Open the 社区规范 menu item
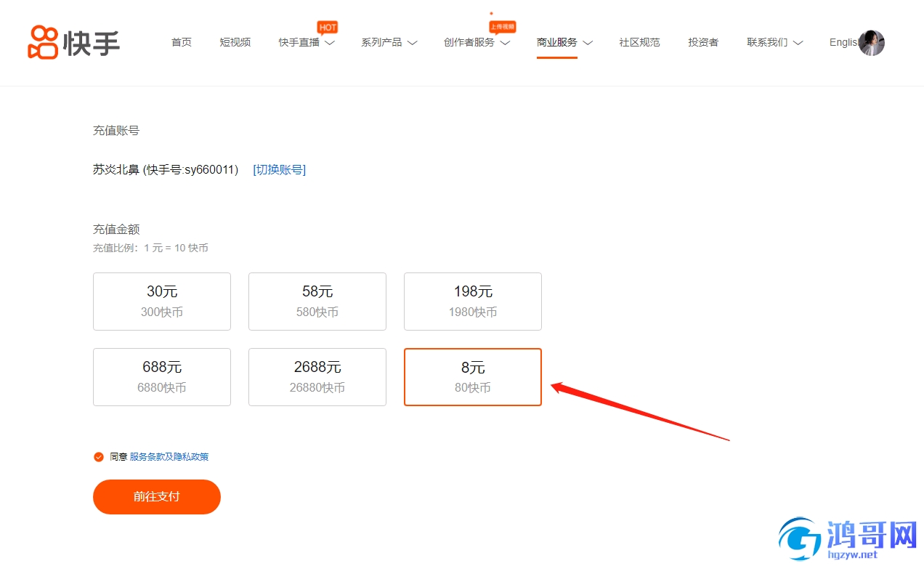The width and height of the screenshot is (924, 566). 640,42
